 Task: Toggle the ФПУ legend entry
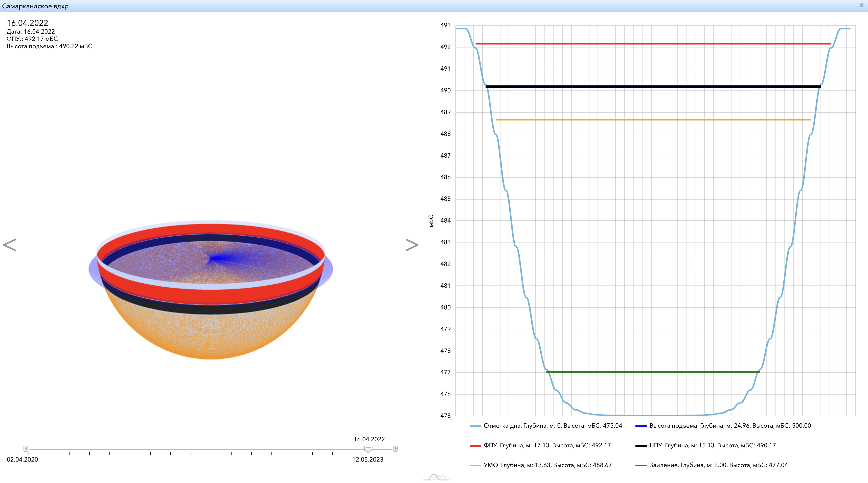[x=540, y=445]
